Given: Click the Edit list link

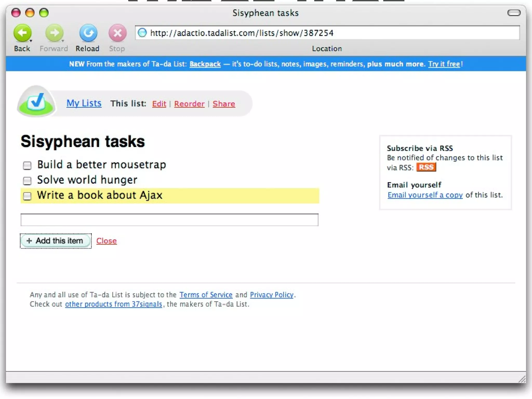Looking at the screenshot, I should point(159,104).
